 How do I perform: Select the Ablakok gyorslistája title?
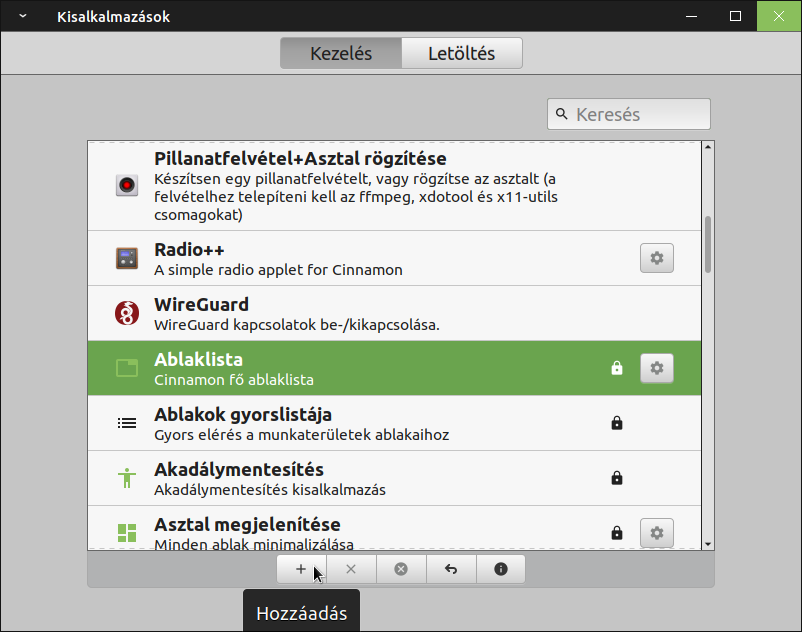[243, 415]
